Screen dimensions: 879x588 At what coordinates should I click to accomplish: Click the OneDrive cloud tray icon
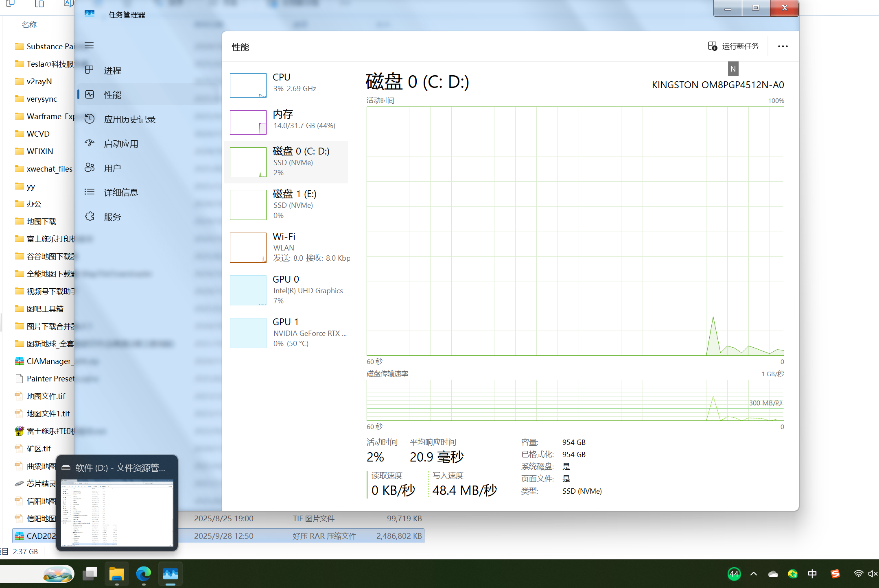pyautogui.click(x=773, y=574)
